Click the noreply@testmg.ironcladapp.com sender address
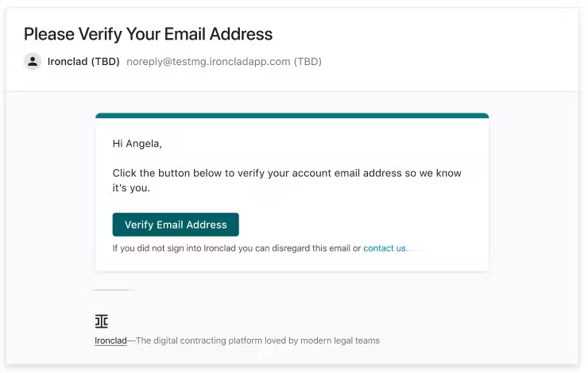Viewport: 588px width, 373px height. click(208, 61)
